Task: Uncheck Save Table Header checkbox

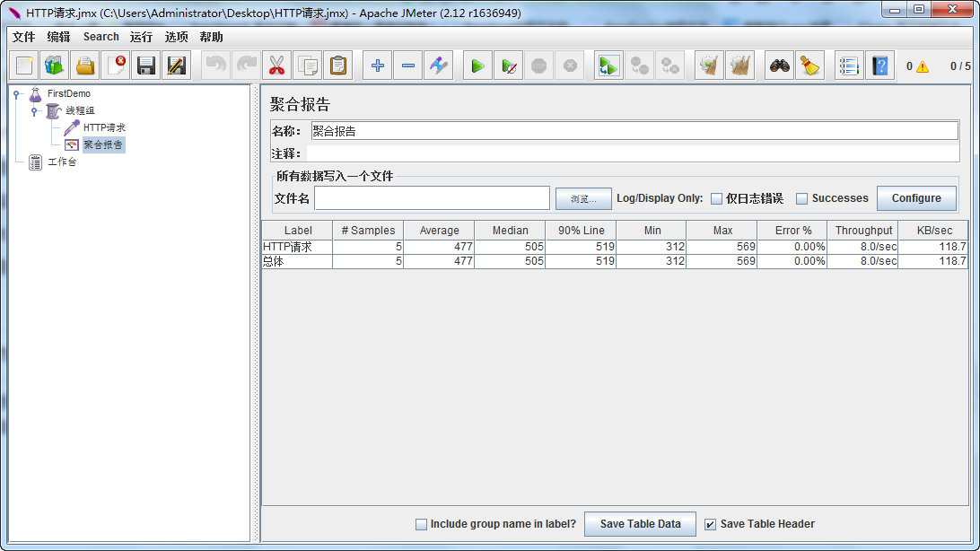Action: (710, 524)
